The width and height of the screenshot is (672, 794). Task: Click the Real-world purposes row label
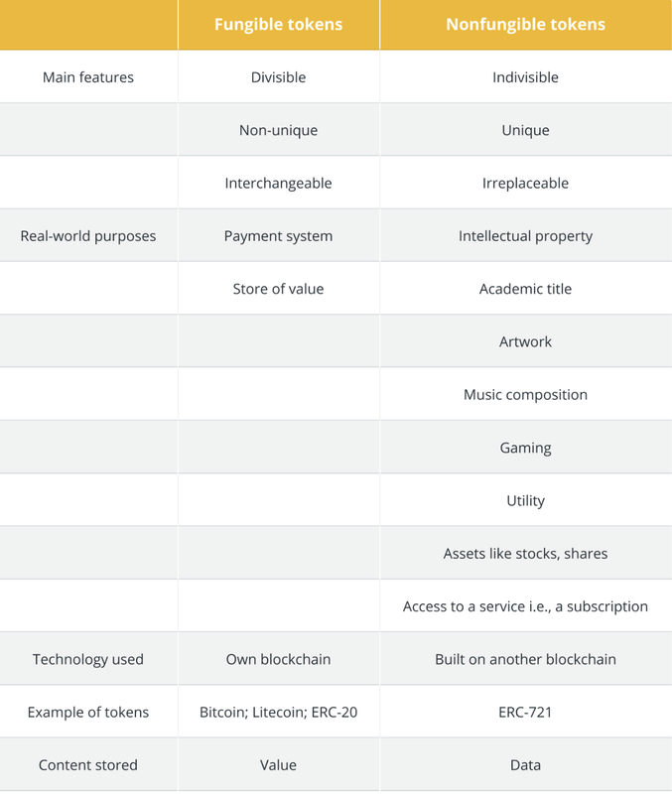coord(88,236)
